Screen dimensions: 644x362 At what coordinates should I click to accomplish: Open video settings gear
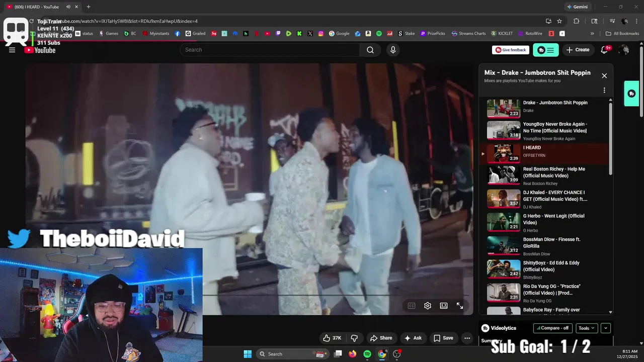click(428, 306)
